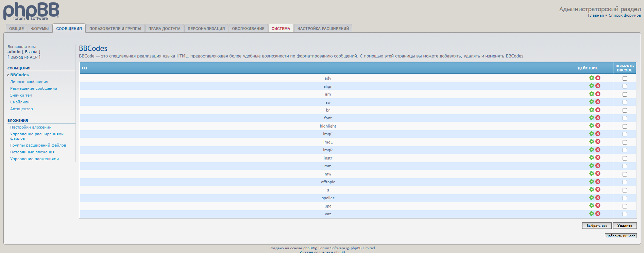Click the edit gear in imgC row
644x253 pixels.
click(x=592, y=134)
